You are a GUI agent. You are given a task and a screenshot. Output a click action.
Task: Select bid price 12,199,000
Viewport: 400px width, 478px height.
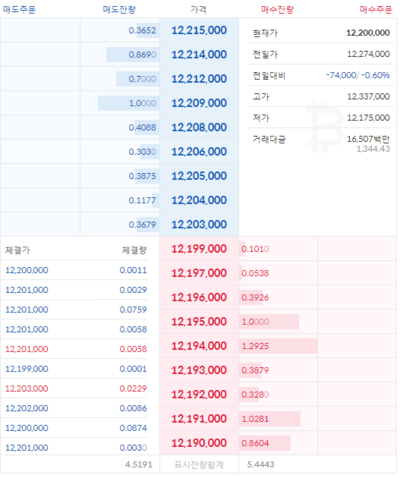[x=199, y=249]
